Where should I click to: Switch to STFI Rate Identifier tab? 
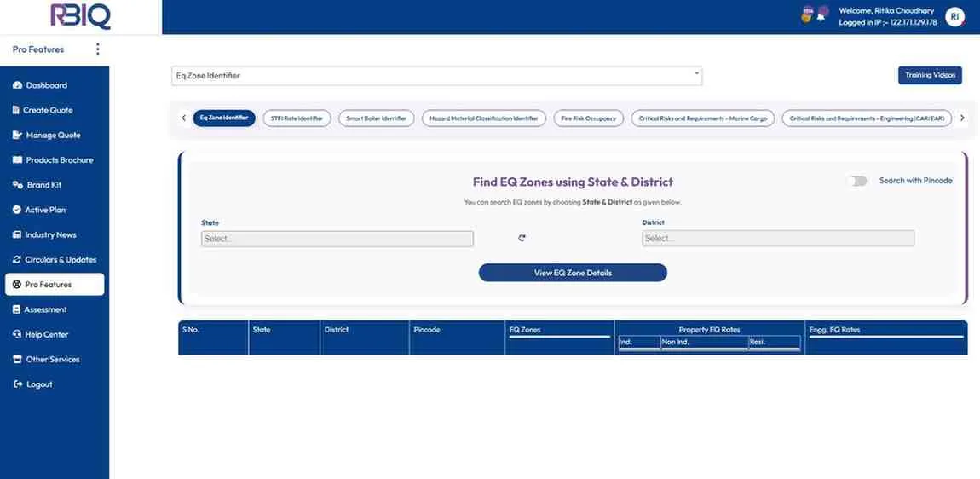297,118
